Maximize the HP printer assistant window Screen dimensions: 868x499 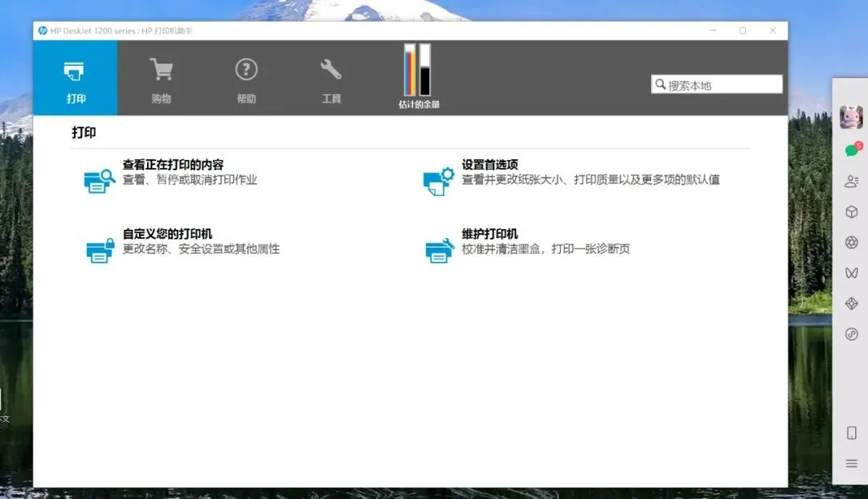[743, 31]
